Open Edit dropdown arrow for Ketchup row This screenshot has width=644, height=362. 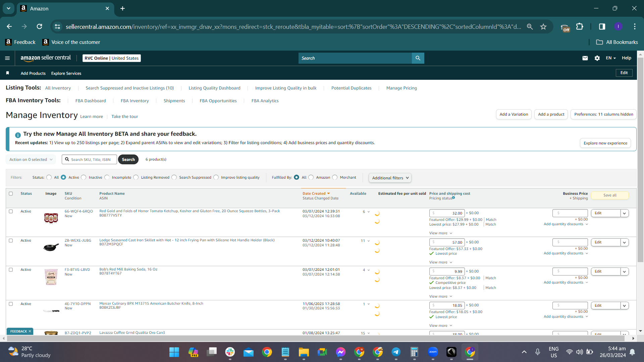(625, 213)
